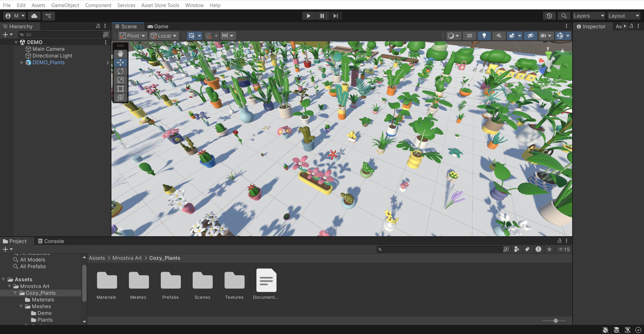Open the Scene view three-dot options menu

tap(566, 26)
